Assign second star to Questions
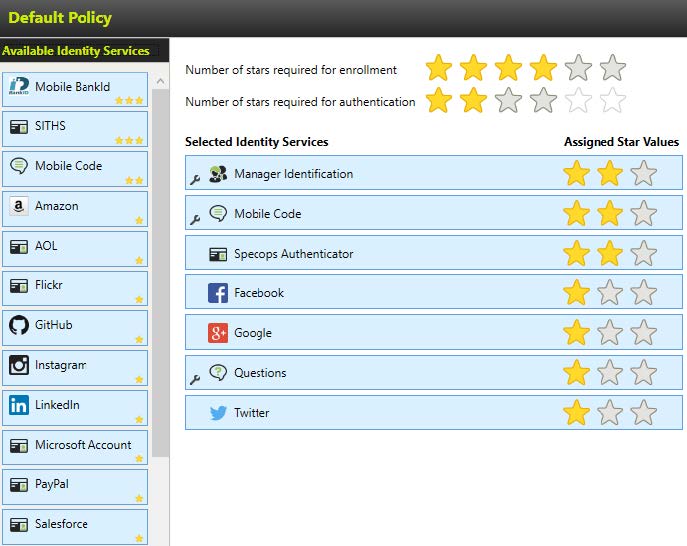The height and width of the screenshot is (546, 687). pos(609,372)
